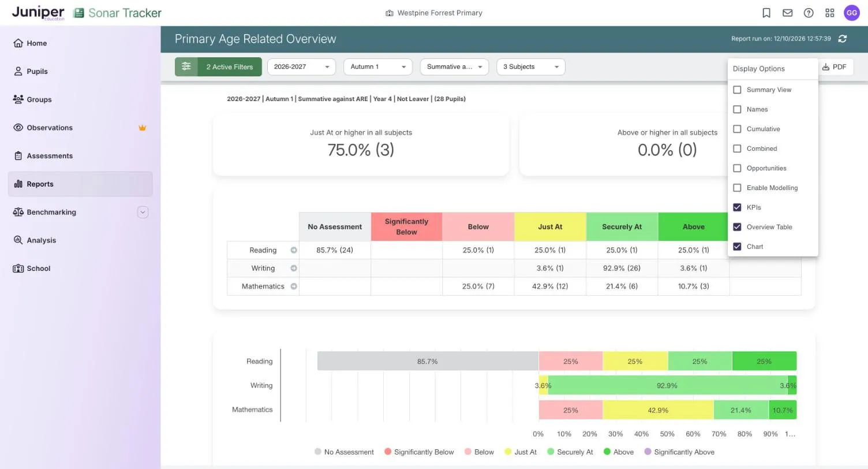
Task: Check the Combined option
Action: tap(737, 148)
